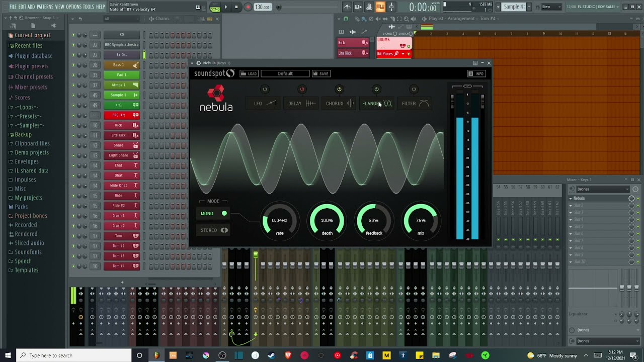Select Nebula in the mixer effect slot

pyautogui.click(x=599, y=199)
